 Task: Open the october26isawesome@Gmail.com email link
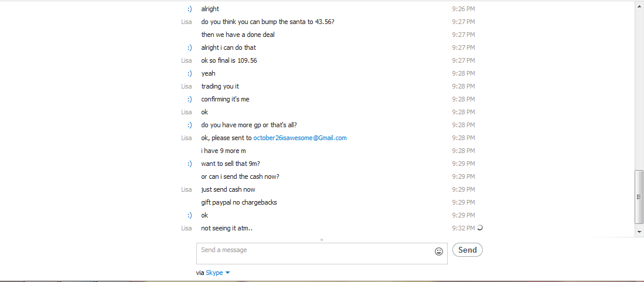pyautogui.click(x=300, y=138)
